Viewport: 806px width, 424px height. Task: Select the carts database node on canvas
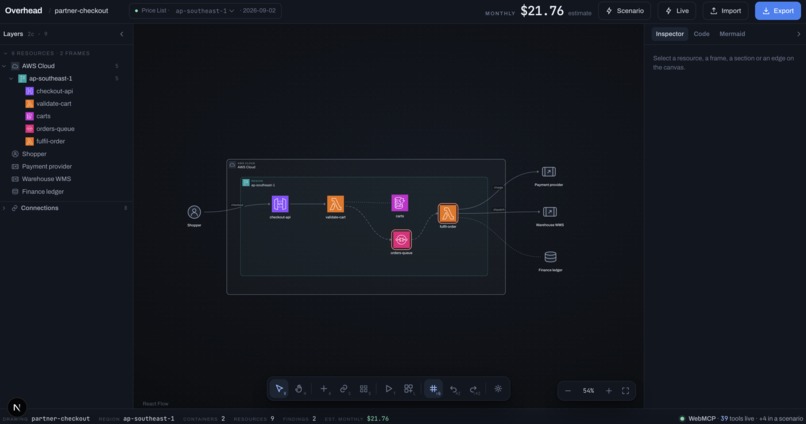[399, 203]
